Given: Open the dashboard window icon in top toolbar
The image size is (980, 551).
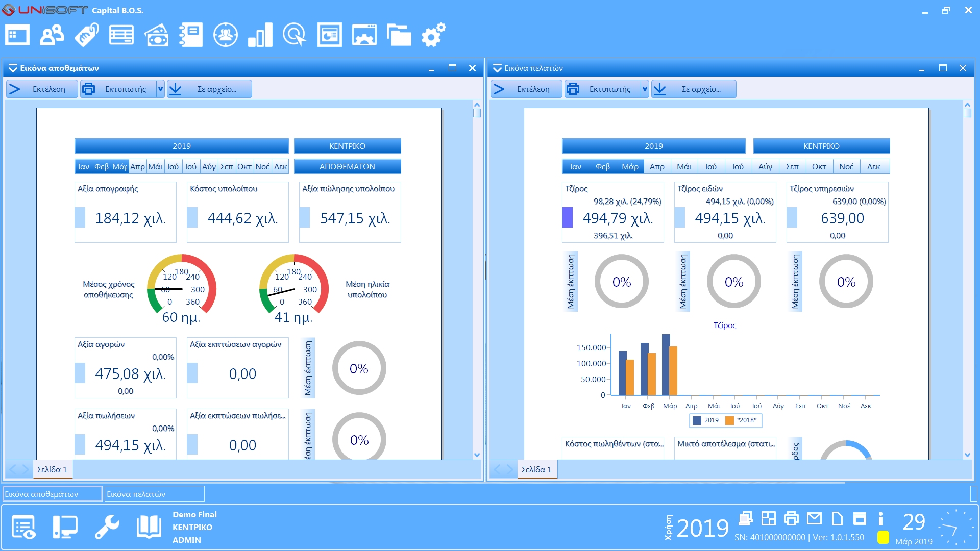Looking at the screenshot, I should [x=17, y=36].
